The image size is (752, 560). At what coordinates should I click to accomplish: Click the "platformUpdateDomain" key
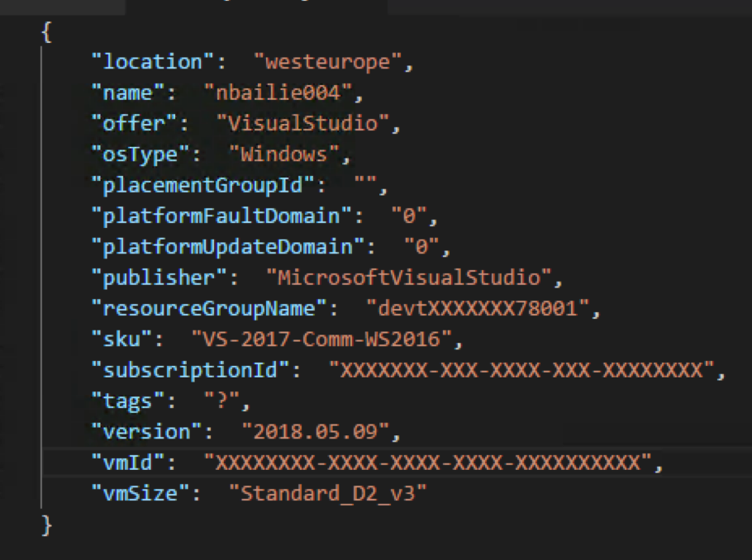[228, 247]
